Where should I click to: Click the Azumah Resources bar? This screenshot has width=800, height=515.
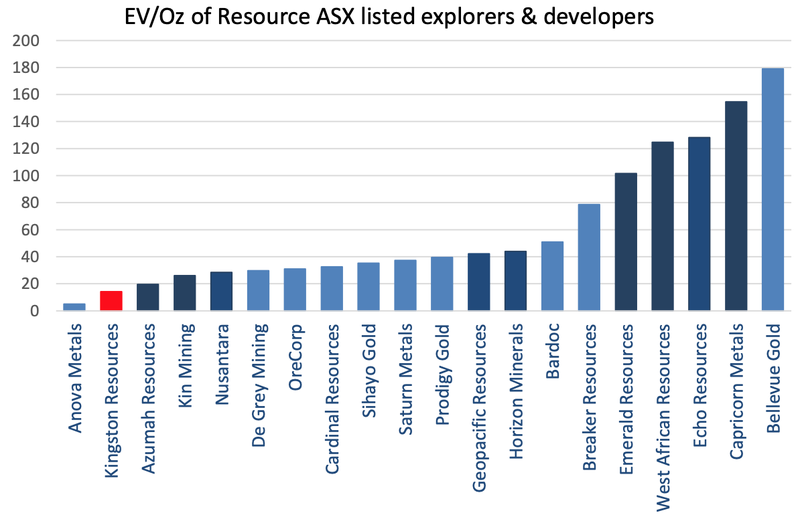coord(148,297)
